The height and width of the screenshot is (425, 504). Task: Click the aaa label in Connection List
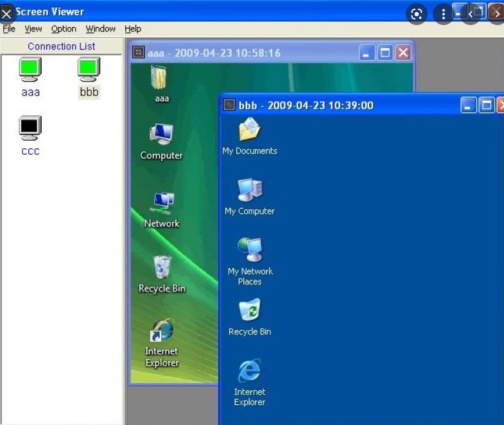[x=31, y=92]
